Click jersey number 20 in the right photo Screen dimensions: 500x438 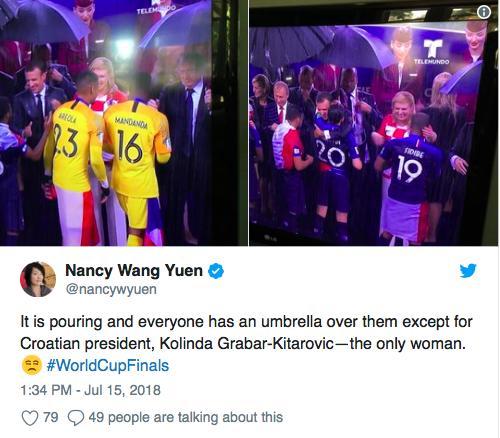pyautogui.click(x=330, y=153)
